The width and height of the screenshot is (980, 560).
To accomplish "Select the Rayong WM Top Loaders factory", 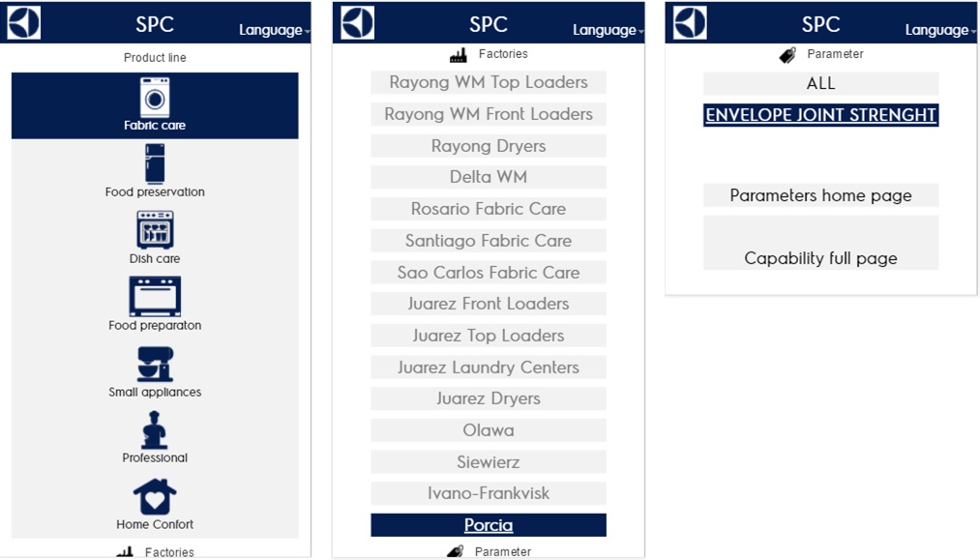I will [489, 82].
